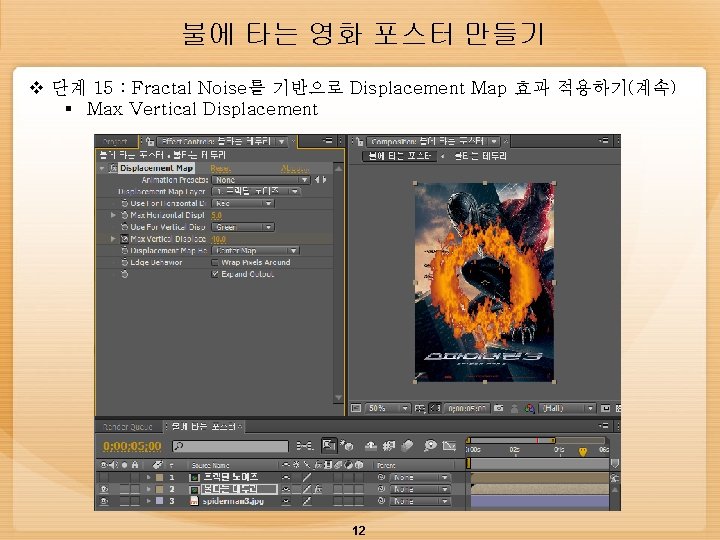Toggle video switch for layer 1

pos(104,478)
